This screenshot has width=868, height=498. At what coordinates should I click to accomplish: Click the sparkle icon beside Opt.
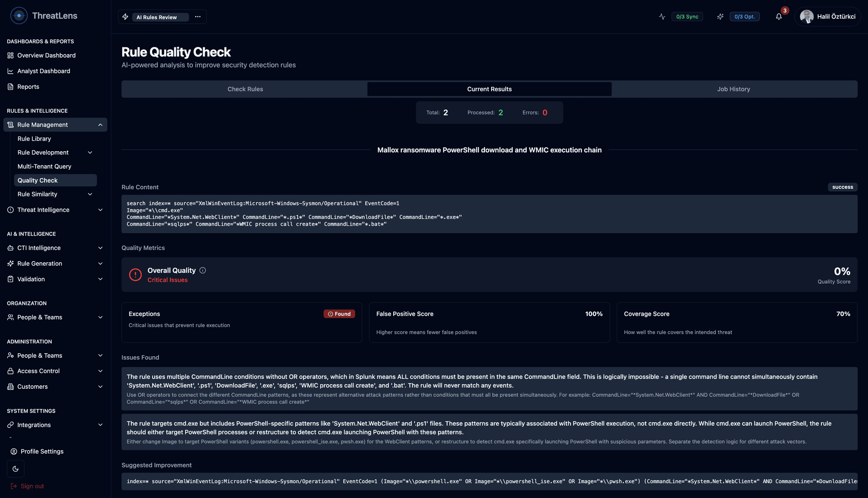[x=720, y=17]
